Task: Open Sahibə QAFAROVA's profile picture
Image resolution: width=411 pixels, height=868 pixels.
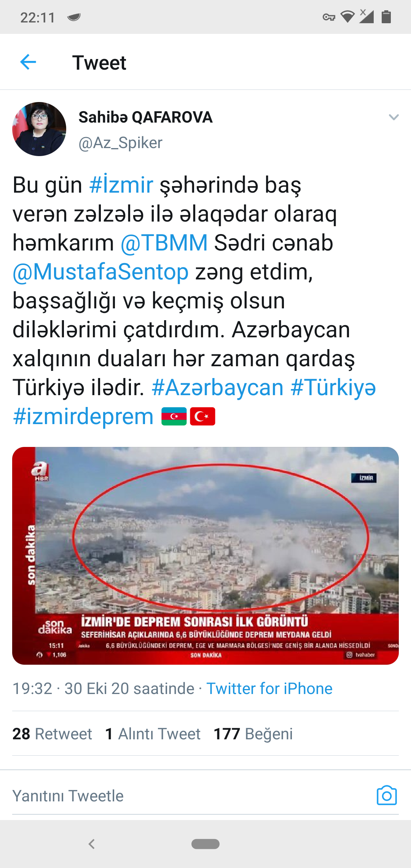Action: (39, 129)
